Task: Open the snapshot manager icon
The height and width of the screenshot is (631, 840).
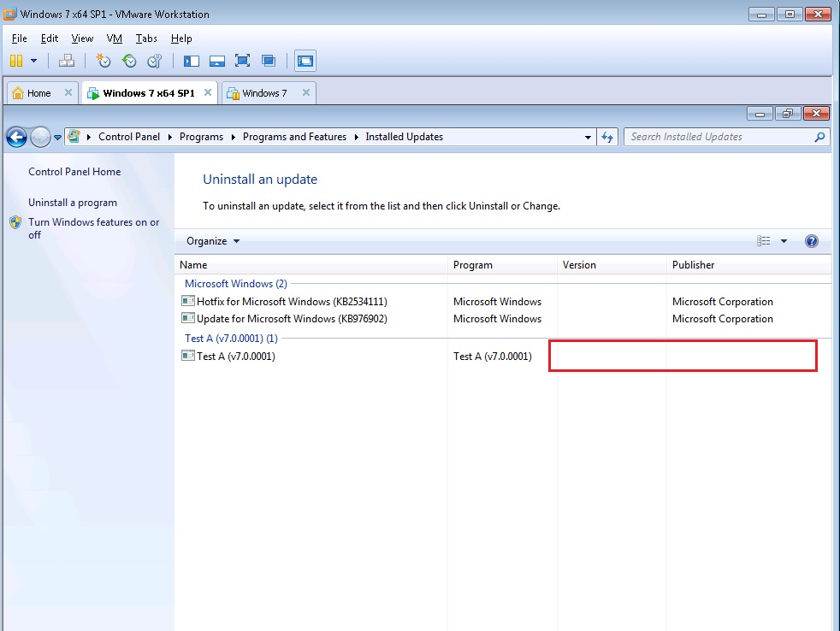Action: click(155, 61)
